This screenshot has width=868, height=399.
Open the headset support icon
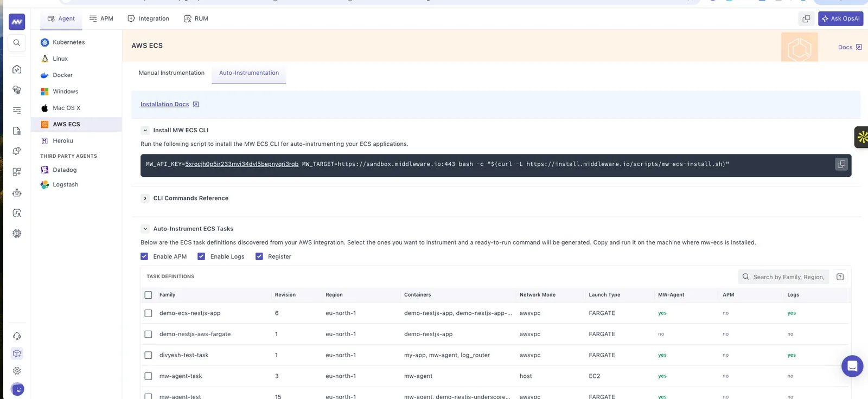click(x=17, y=336)
